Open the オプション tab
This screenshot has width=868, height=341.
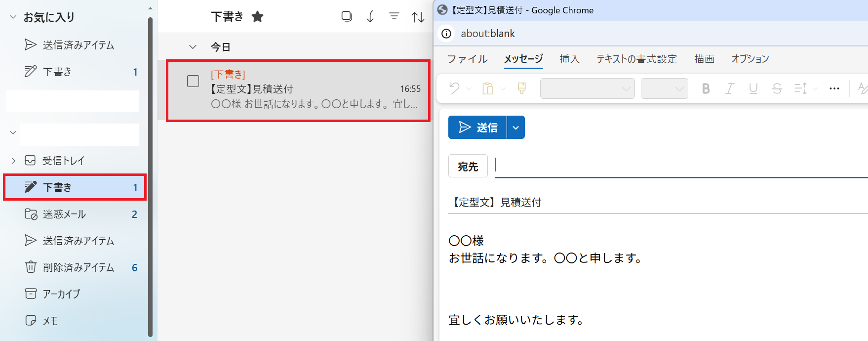(x=750, y=59)
